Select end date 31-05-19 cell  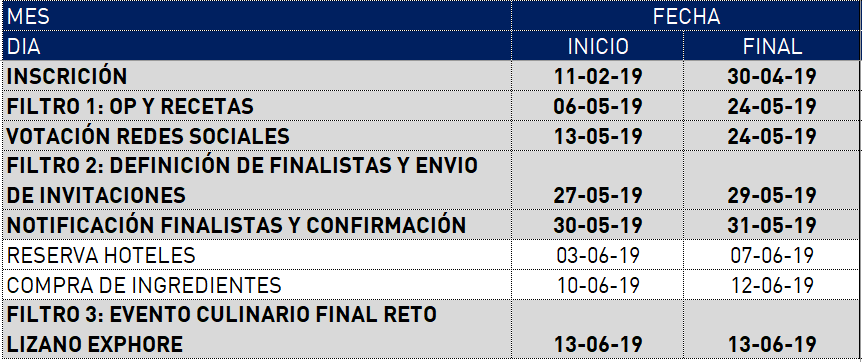click(772, 224)
